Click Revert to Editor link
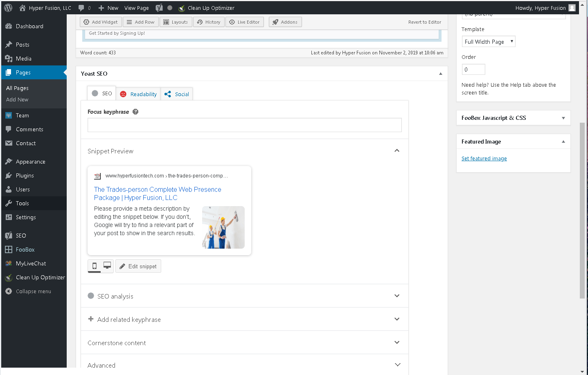This screenshot has height=375, width=588. coord(425,22)
